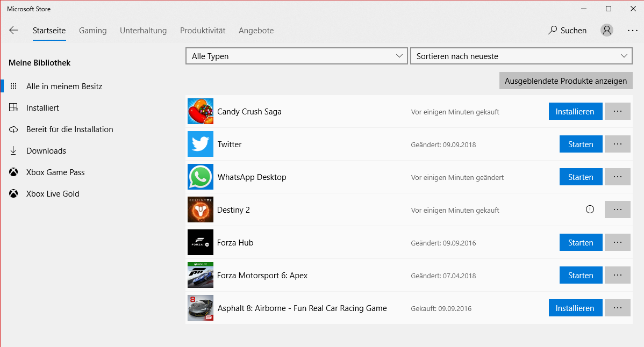
Task: Switch to the Startseite tab
Action: (49, 31)
